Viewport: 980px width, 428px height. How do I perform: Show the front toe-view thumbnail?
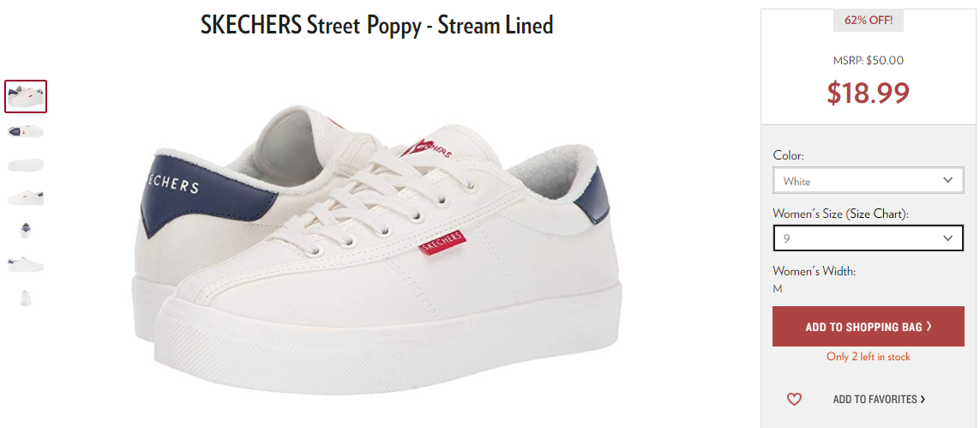(26, 298)
